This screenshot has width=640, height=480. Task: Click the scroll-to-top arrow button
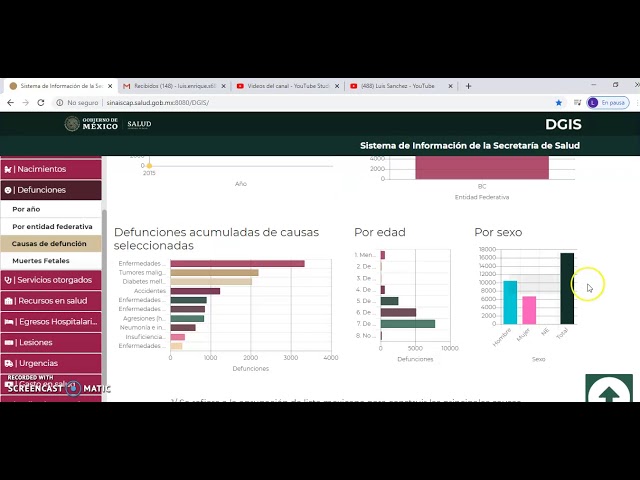click(608, 391)
